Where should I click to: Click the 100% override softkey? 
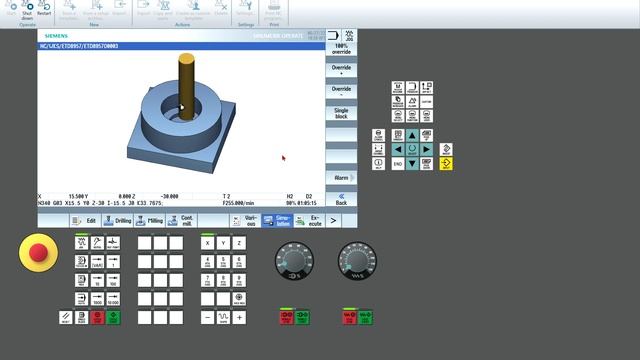tap(341, 49)
